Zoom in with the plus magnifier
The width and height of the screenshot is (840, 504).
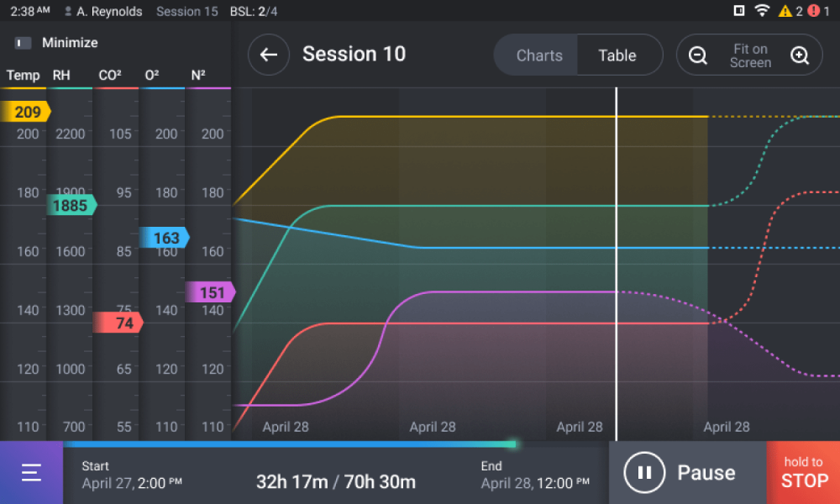click(x=800, y=55)
